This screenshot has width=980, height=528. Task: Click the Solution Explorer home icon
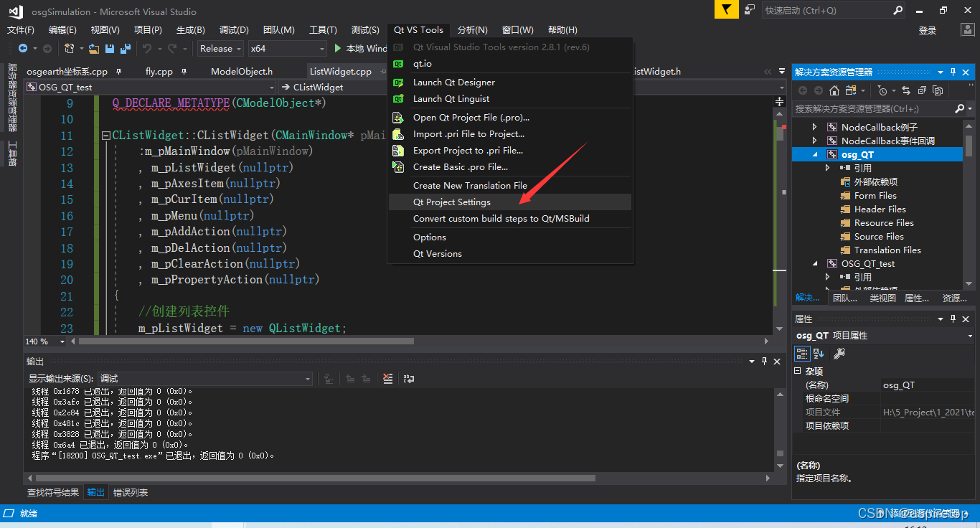[834, 90]
